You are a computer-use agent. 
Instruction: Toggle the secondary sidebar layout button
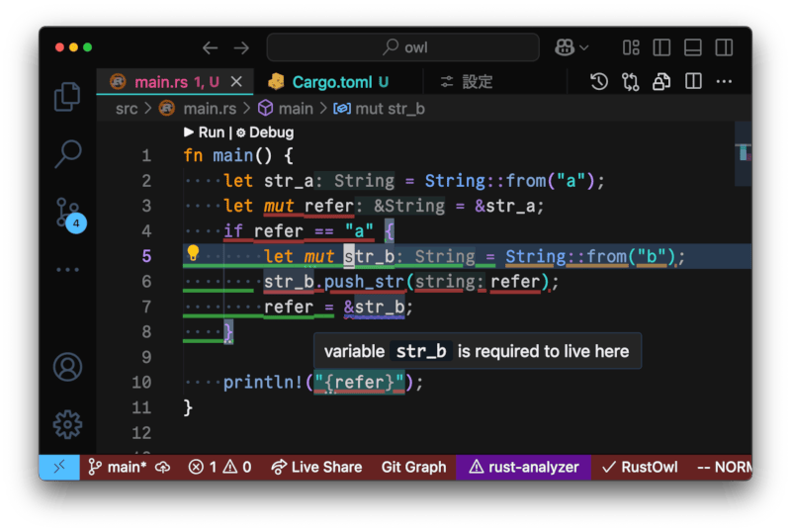(723, 47)
